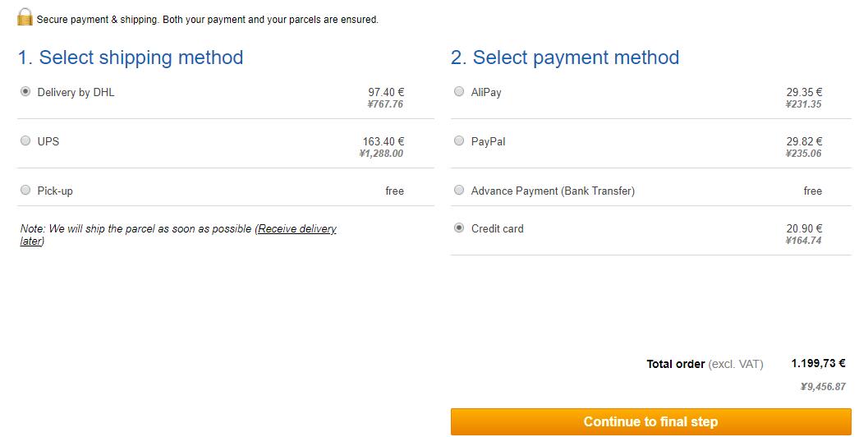The height and width of the screenshot is (437, 868).
Task: Click the Select shipping method heading
Action: pos(131,57)
